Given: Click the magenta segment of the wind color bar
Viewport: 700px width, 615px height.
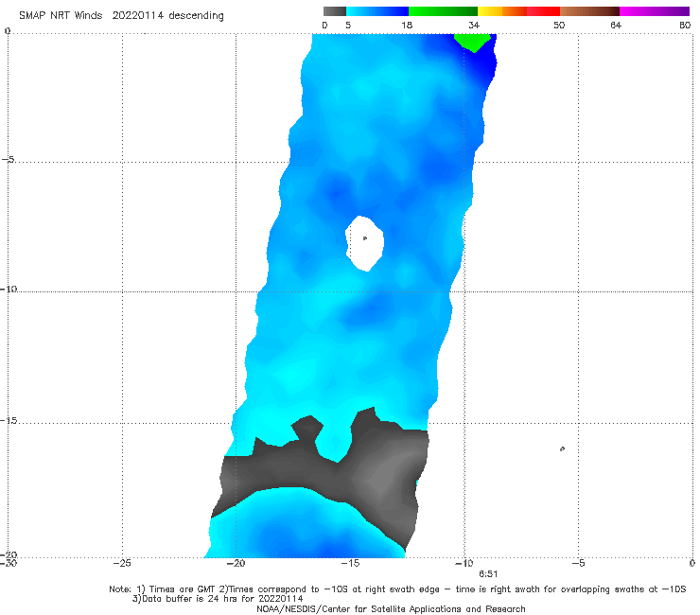Looking at the screenshot, I should (655, 11).
